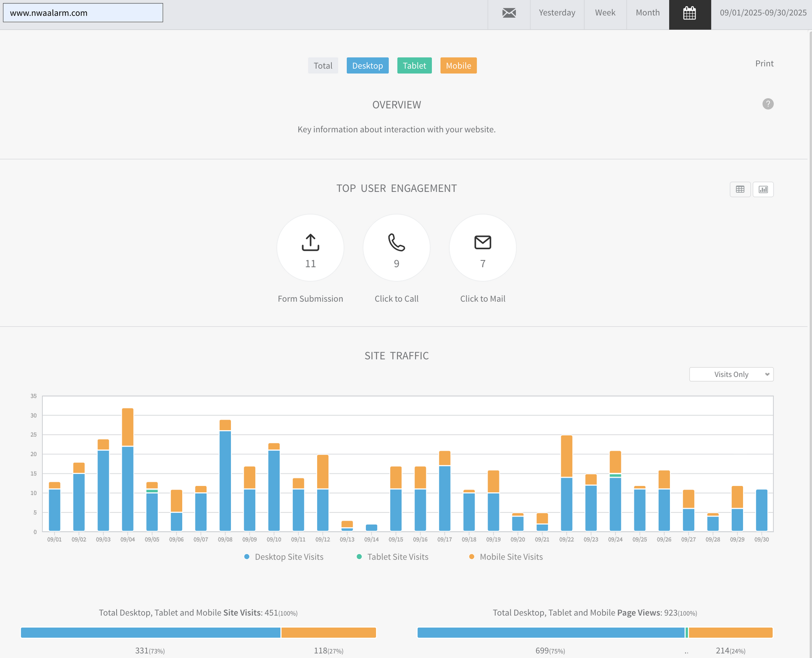Click the overview help question mark
Image resolution: width=812 pixels, height=658 pixels.
(x=768, y=104)
